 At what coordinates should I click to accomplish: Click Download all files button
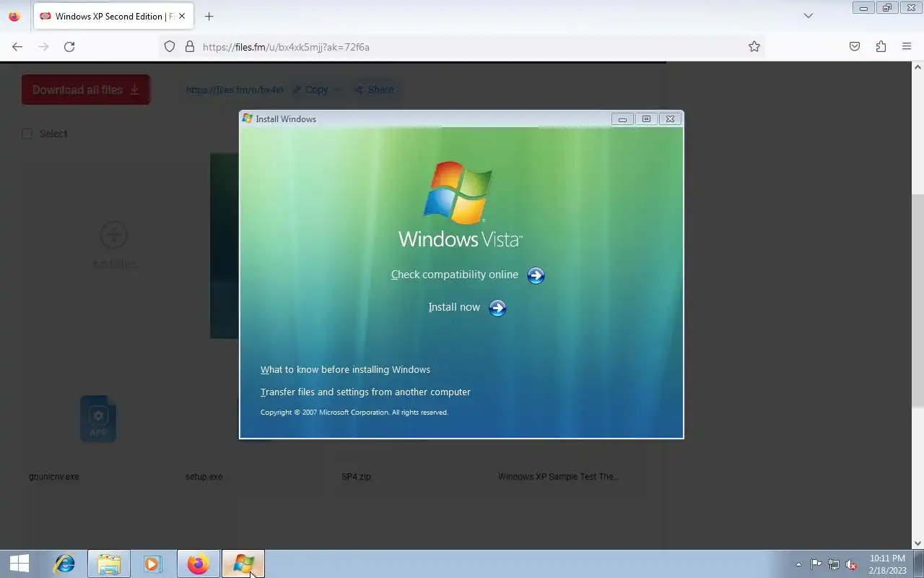point(86,90)
